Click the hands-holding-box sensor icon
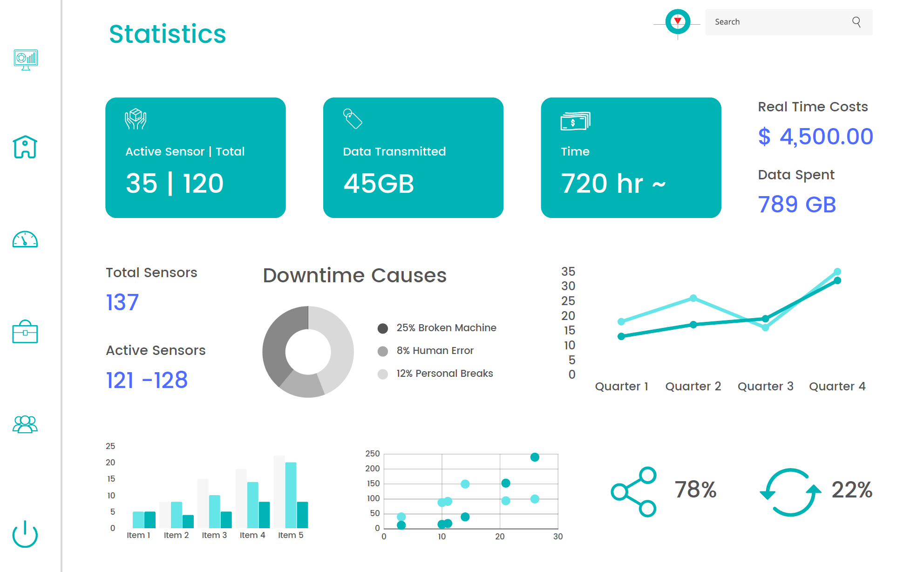 (136, 119)
